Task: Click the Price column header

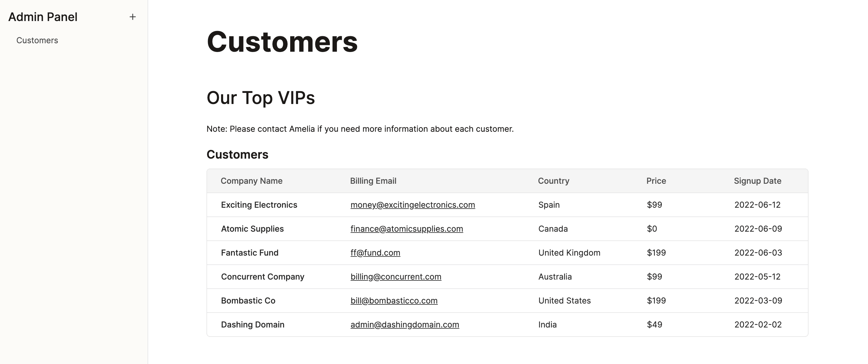Action: coord(656,181)
